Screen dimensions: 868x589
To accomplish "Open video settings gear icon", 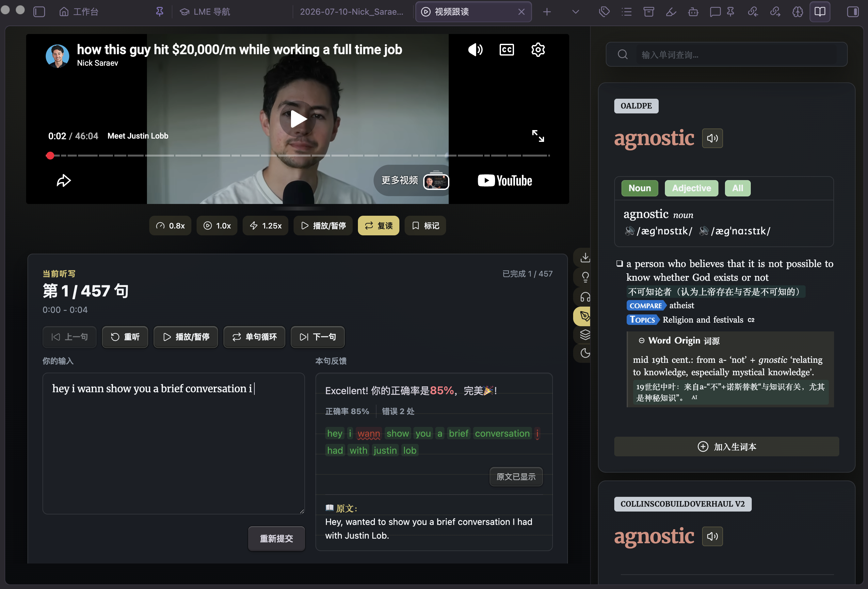I will (538, 49).
